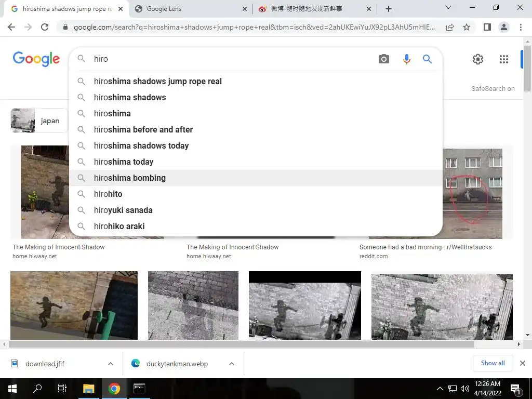Open color jump-rope shadow thumbnail with green hydrant

pos(74,305)
